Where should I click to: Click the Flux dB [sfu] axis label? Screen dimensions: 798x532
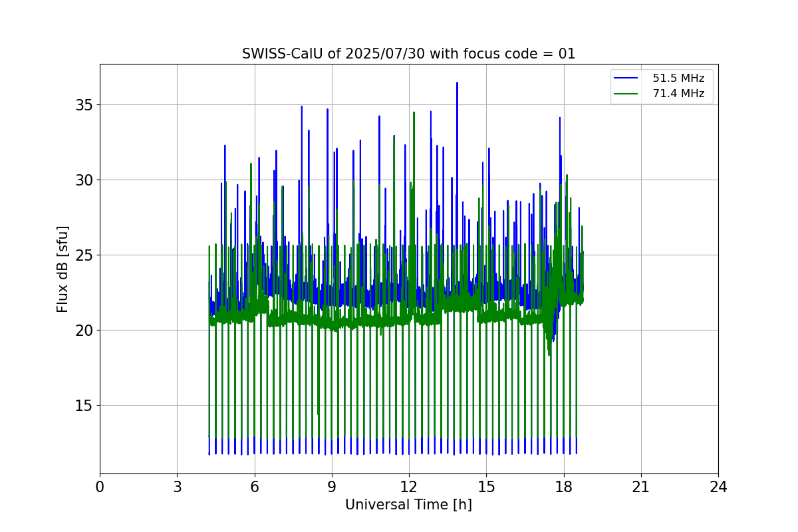click(x=63, y=269)
